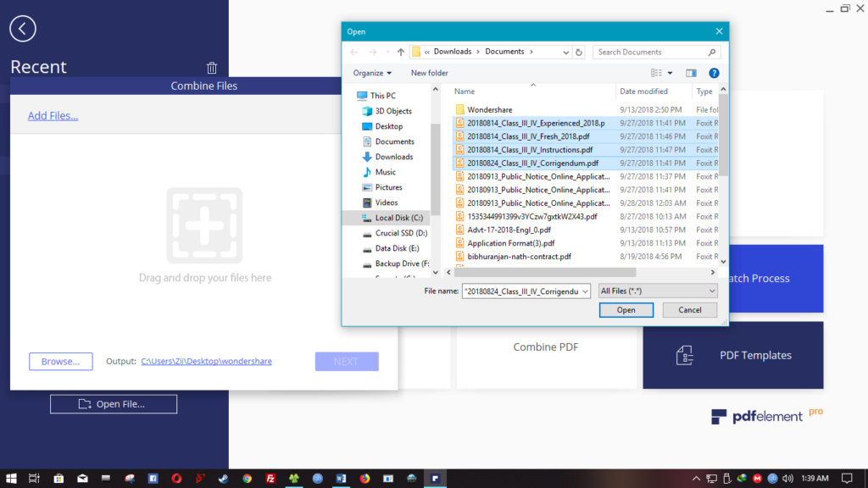Click qBittorrent icon in system tray
The width and height of the screenshot is (868, 488).
tap(772, 479)
